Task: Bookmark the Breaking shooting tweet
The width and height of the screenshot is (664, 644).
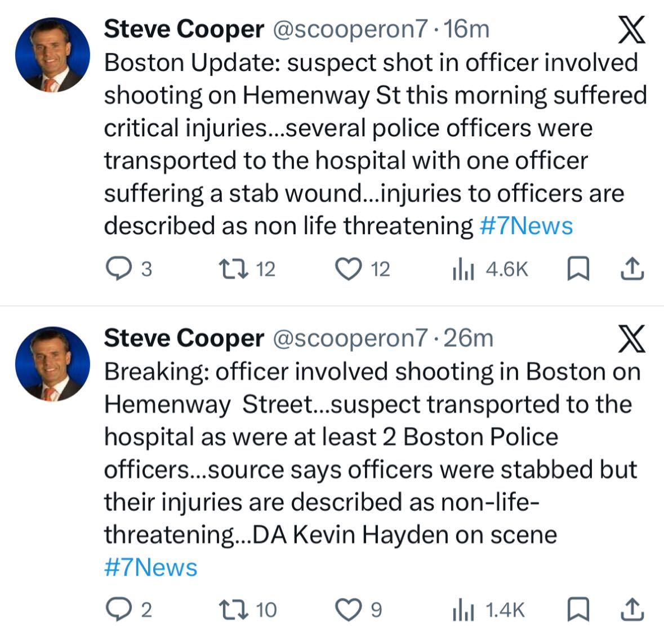Action: (x=577, y=609)
